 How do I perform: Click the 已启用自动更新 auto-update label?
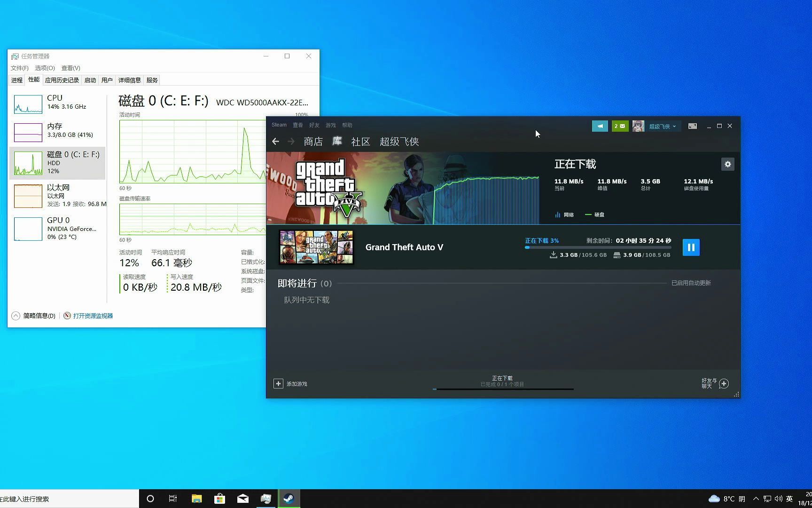(x=691, y=283)
